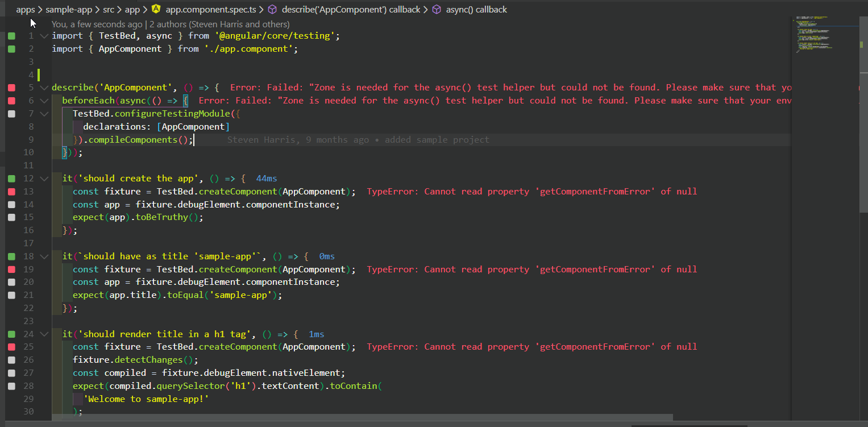
Task: Click the white gutter indicator on line 15
Action: pyautogui.click(x=11, y=217)
